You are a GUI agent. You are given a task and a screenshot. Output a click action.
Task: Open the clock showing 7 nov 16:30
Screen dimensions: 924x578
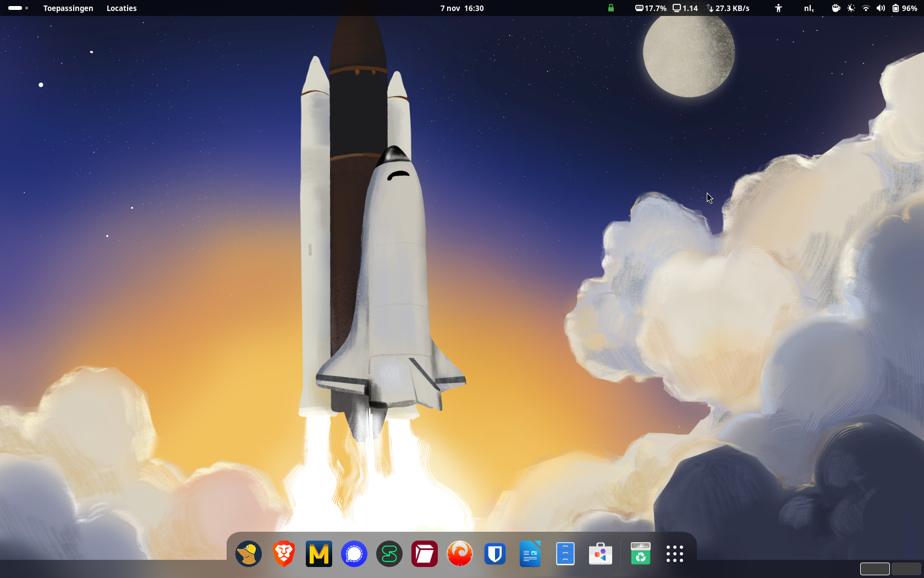point(462,8)
